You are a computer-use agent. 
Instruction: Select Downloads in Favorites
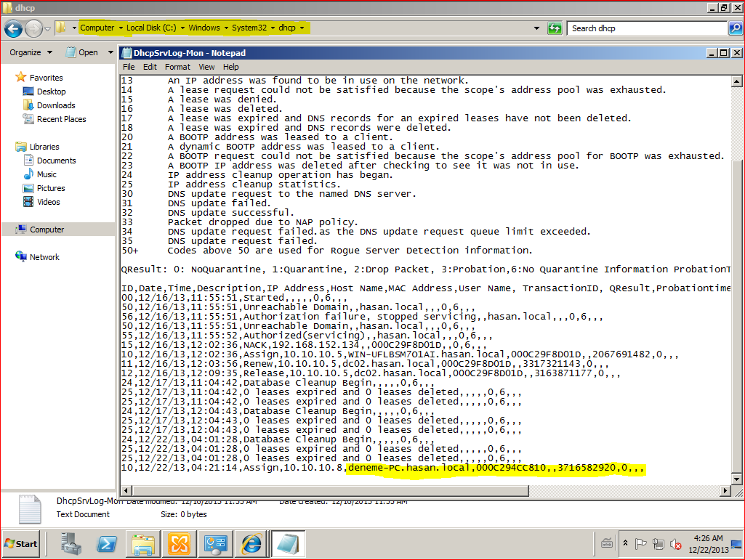pyautogui.click(x=56, y=105)
